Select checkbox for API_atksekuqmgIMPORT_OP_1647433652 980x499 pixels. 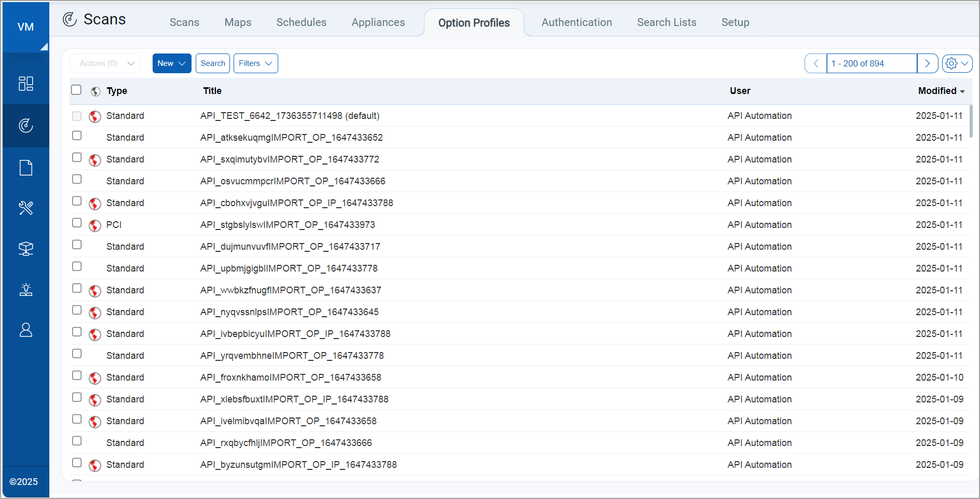point(76,136)
